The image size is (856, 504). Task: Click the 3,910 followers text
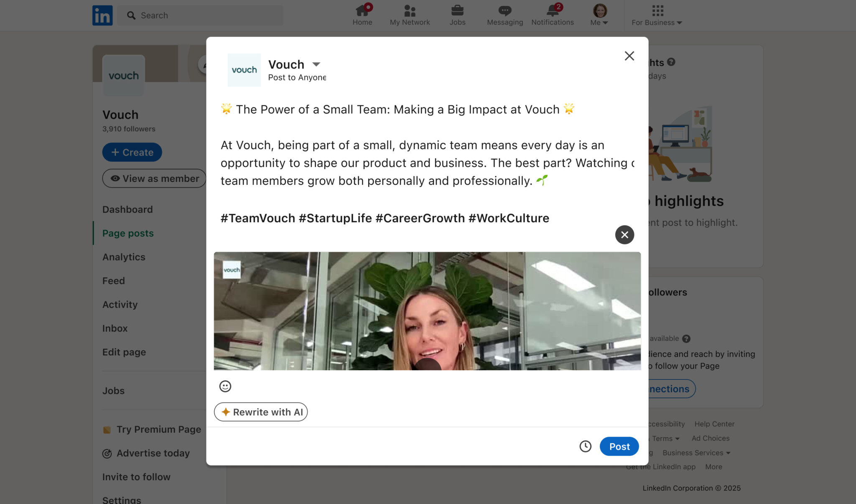129,129
